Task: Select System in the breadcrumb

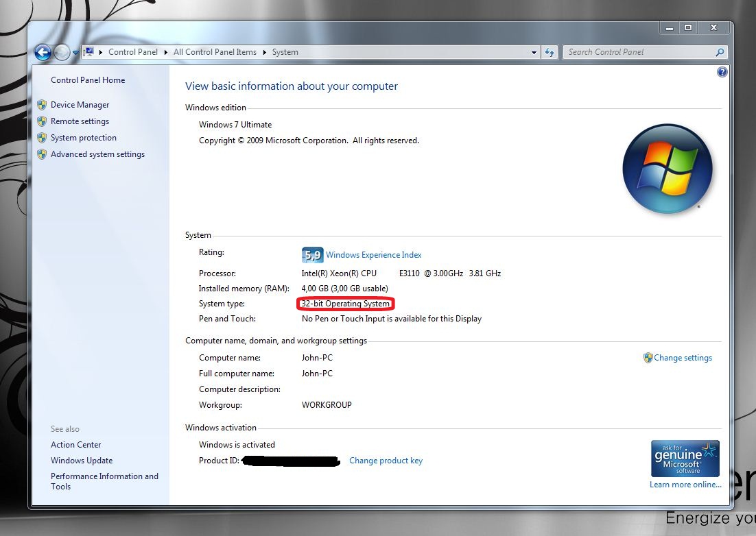Action: point(285,52)
